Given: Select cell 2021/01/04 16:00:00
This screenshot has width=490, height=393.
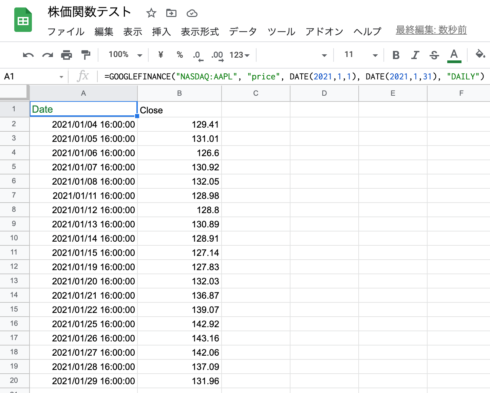Looking at the screenshot, I should point(83,124).
